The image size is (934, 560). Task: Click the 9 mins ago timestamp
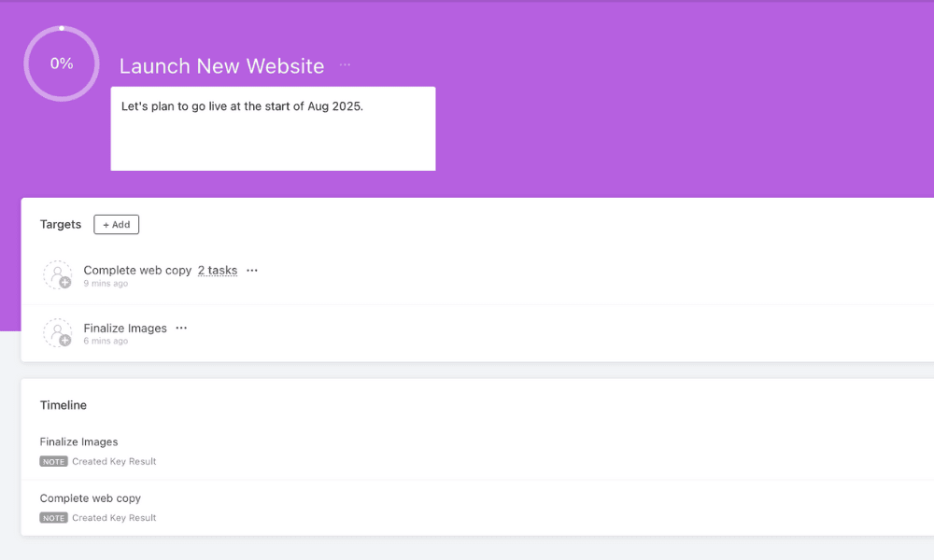[x=106, y=284]
